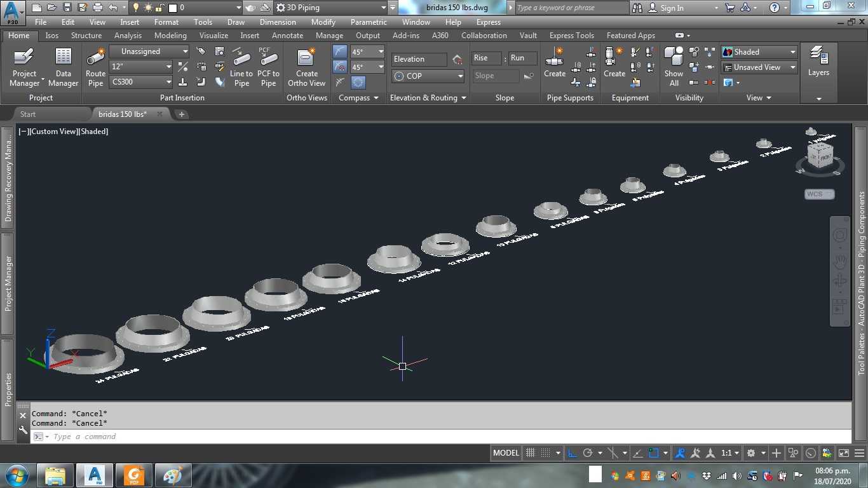The width and height of the screenshot is (868, 488).
Task: Open the 3D Piping workspace dropdown
Action: coord(330,8)
